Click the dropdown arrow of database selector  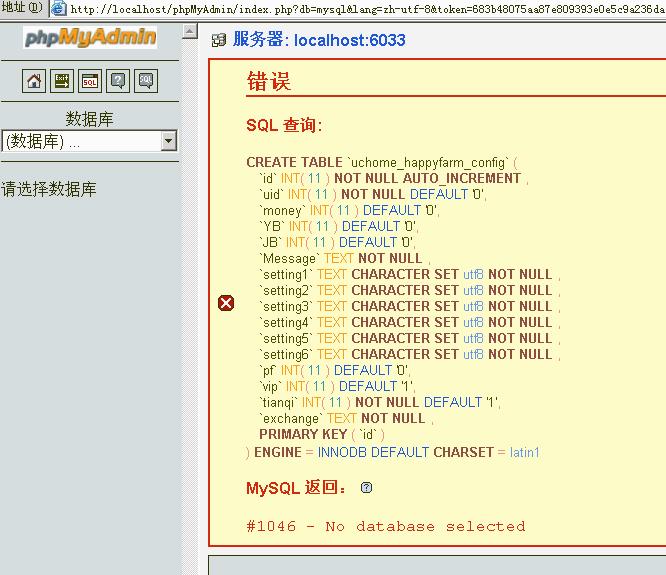[169, 141]
